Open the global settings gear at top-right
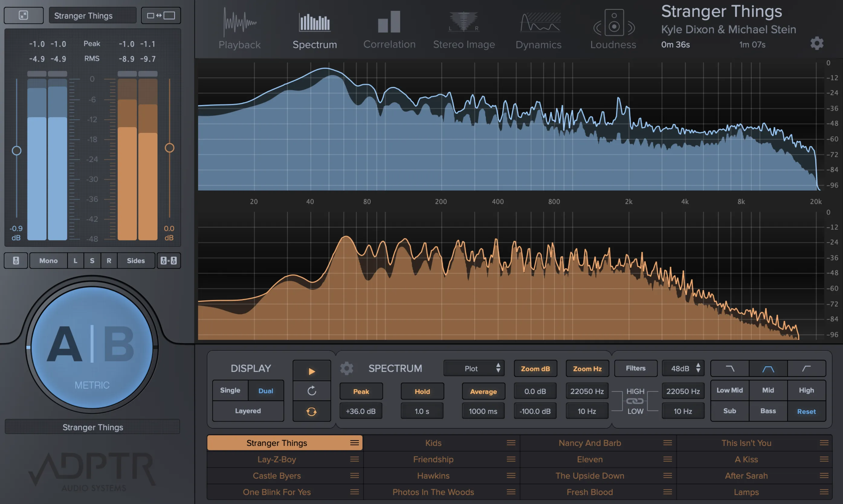The height and width of the screenshot is (504, 843). [817, 44]
